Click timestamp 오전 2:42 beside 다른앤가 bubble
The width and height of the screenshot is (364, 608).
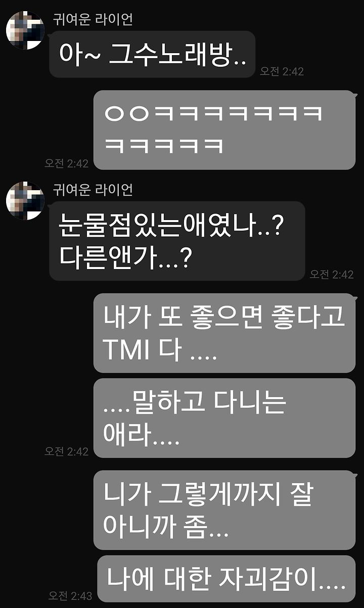pyautogui.click(x=332, y=274)
